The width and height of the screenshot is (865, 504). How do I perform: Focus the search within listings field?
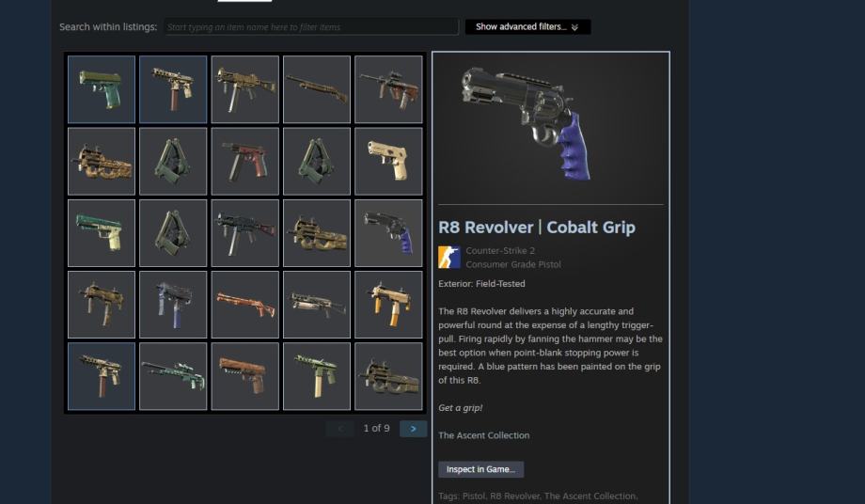[311, 27]
